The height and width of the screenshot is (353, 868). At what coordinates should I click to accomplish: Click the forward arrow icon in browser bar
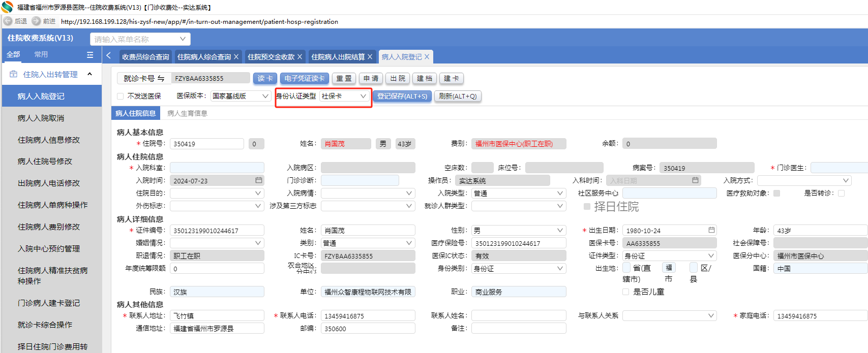tap(36, 21)
